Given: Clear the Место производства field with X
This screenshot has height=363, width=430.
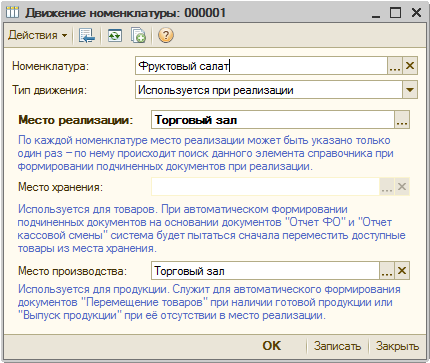Looking at the screenshot, I should (402, 271).
